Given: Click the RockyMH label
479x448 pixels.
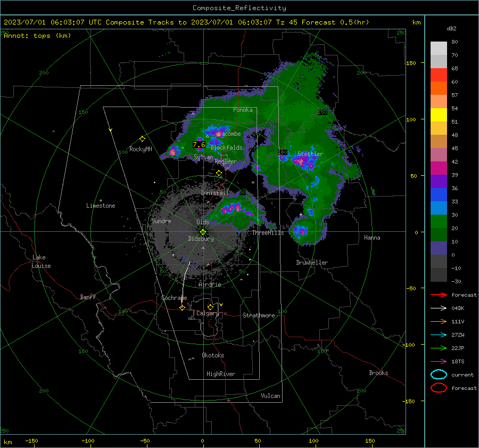Looking at the screenshot, I should pos(141,149).
